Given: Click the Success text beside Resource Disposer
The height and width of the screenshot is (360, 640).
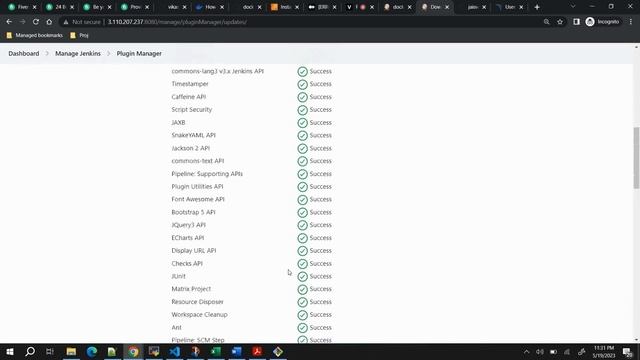Looking at the screenshot, I should click(320, 302).
